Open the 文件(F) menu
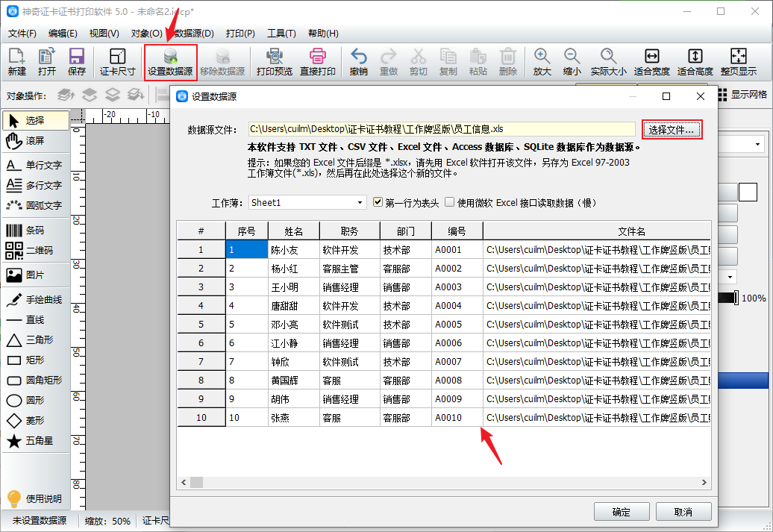The height and width of the screenshot is (532, 773). click(22, 34)
